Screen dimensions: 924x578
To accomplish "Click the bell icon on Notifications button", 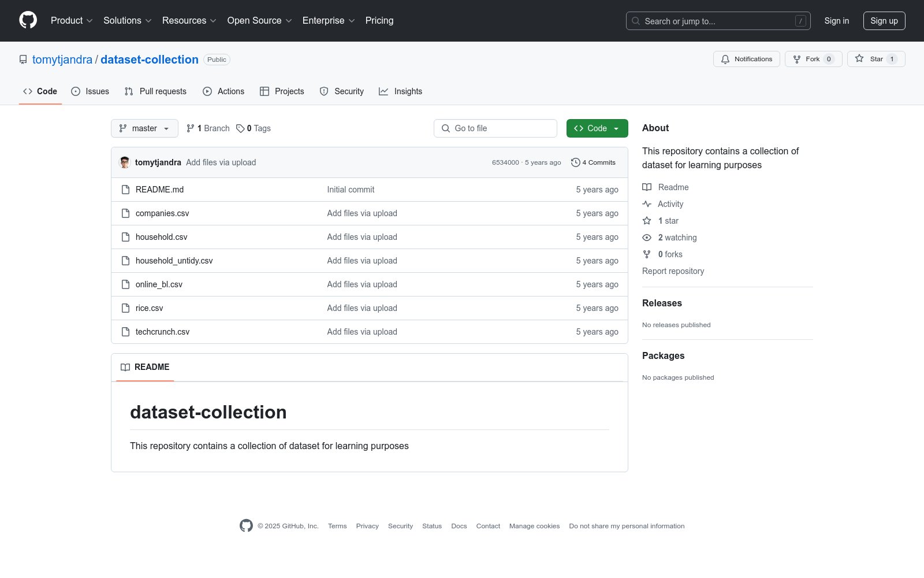I will point(725,59).
